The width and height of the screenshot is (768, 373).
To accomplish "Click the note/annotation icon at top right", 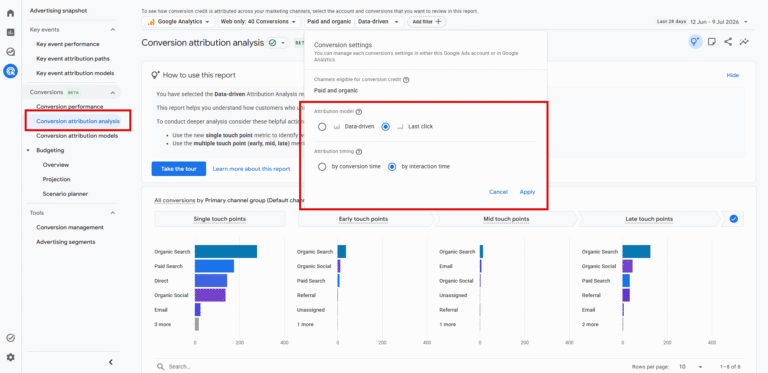I will (712, 42).
